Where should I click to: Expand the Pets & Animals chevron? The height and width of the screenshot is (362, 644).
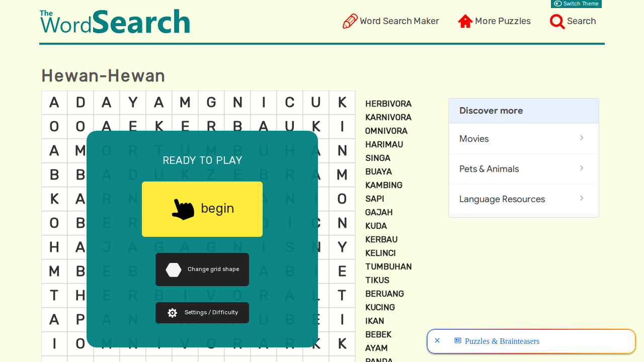click(x=582, y=168)
